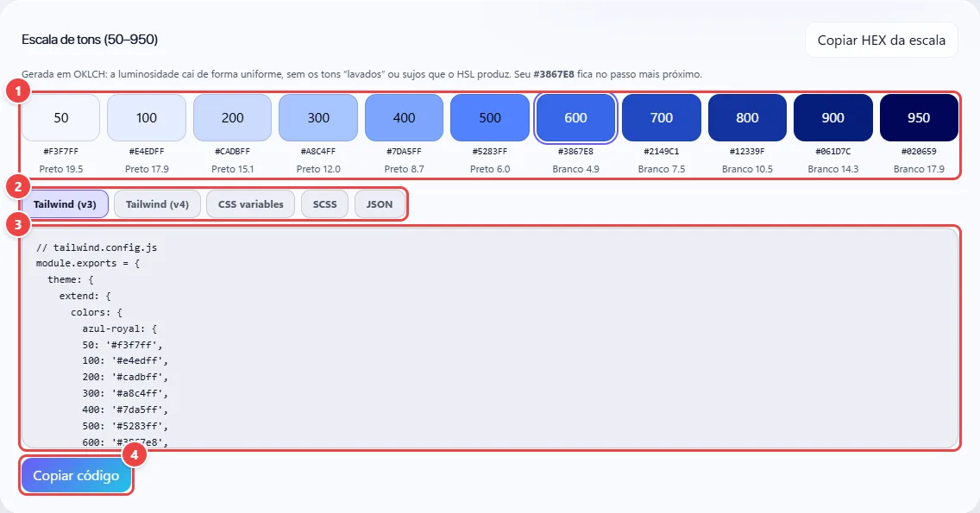980x513 pixels.
Task: Click hex label #CADBFF
Action: pos(233,151)
